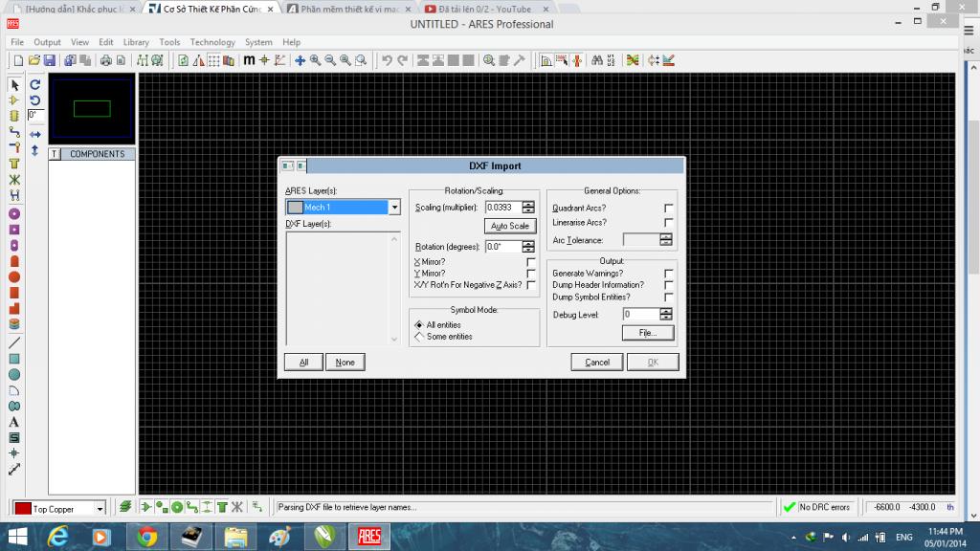Click the metric 'm' units icon
The image size is (980, 551).
coord(249,60)
